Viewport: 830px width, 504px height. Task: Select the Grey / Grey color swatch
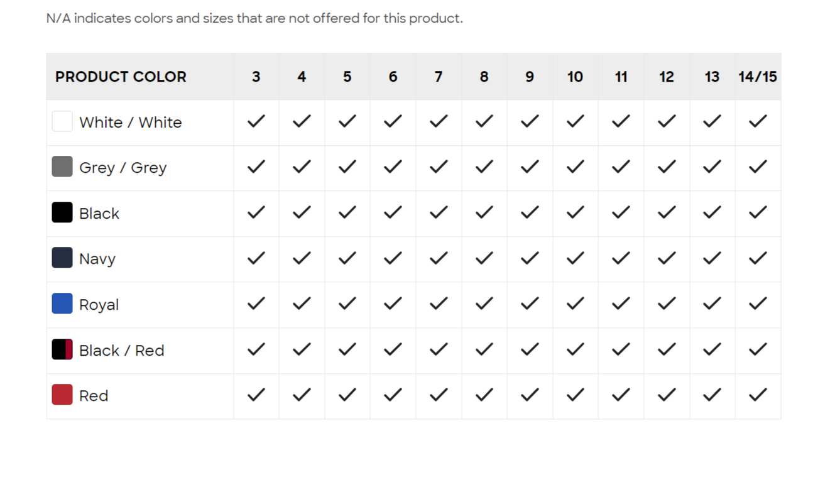pos(62,167)
